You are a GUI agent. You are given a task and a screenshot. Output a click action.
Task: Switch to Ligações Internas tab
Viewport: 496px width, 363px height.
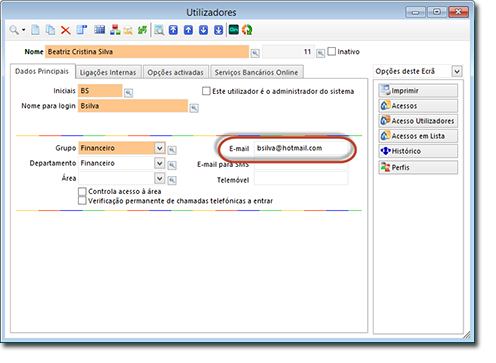[108, 72]
